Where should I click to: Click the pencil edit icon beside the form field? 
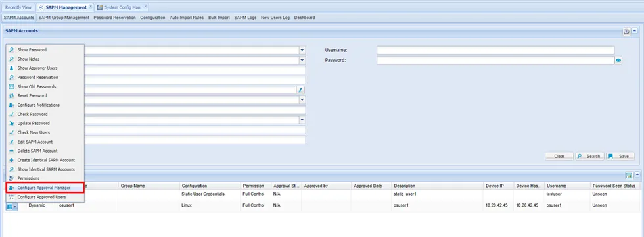click(x=300, y=90)
